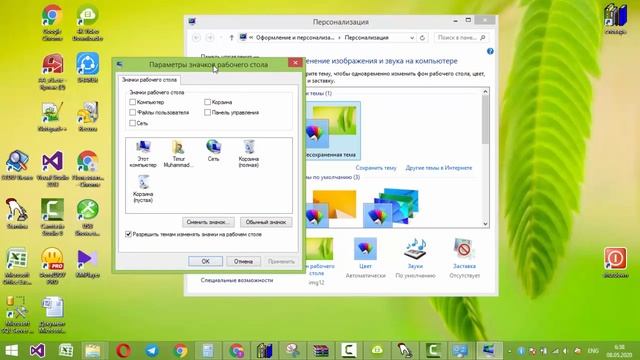Select the Microsoft SQL Server desktop shortcut
Viewport: 640px width, 360px height.
(x=17, y=314)
